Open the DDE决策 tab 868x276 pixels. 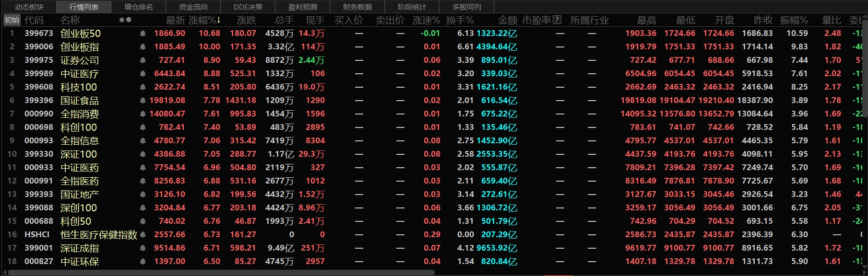248,7
